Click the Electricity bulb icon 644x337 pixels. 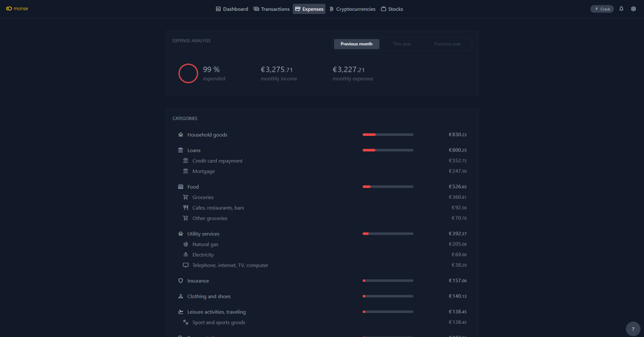[186, 255]
